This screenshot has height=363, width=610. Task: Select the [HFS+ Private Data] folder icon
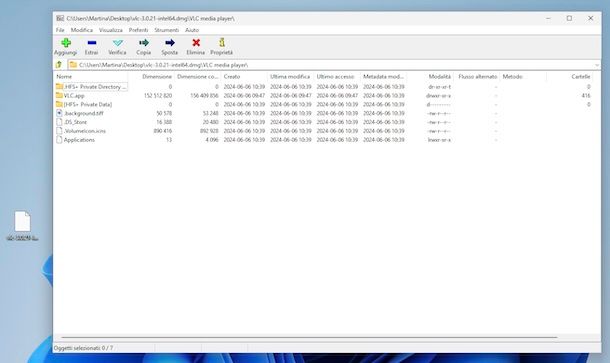tap(59, 104)
